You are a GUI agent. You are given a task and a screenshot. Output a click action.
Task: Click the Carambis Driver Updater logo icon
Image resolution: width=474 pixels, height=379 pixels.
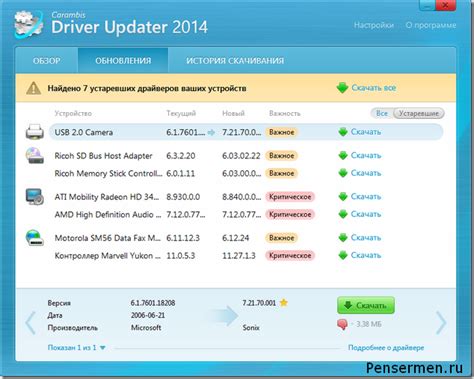(x=29, y=25)
